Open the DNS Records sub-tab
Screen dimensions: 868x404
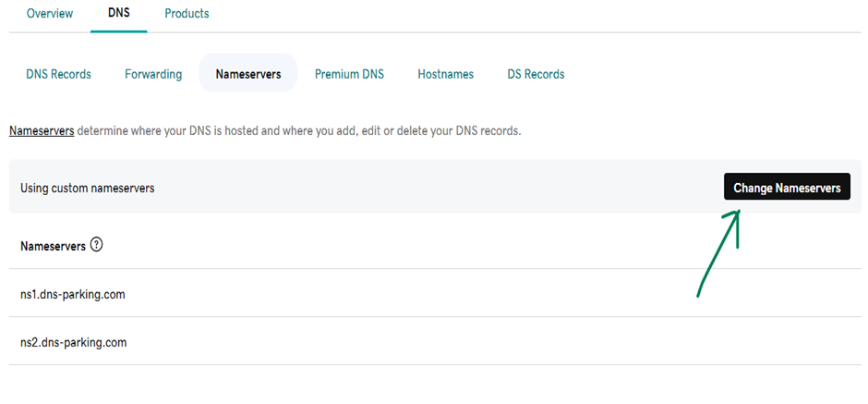tap(59, 74)
